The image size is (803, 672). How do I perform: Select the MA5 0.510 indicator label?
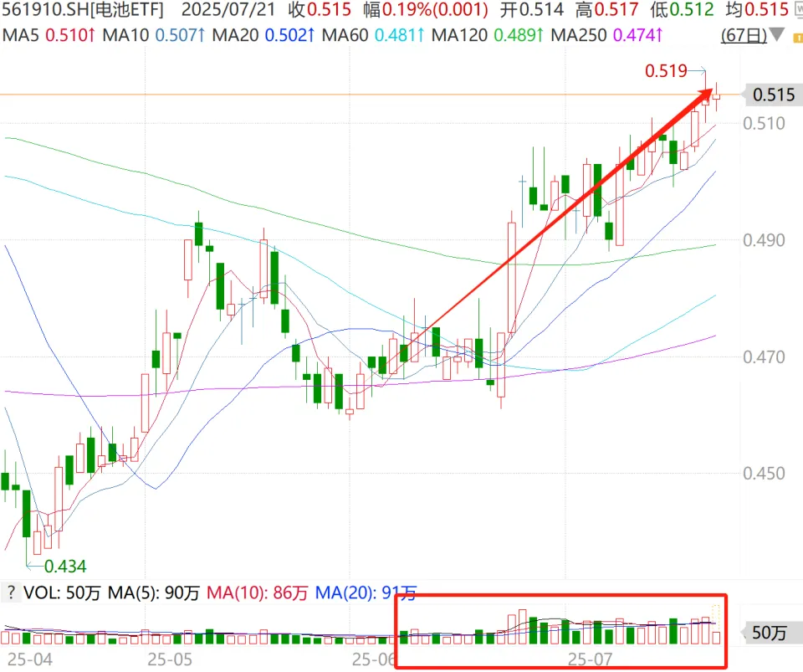click(49, 35)
